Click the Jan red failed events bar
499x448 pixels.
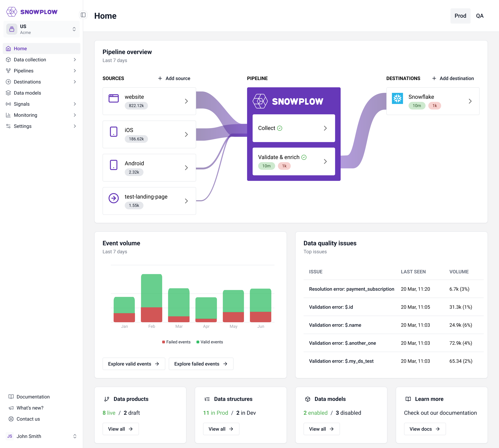pos(124,318)
